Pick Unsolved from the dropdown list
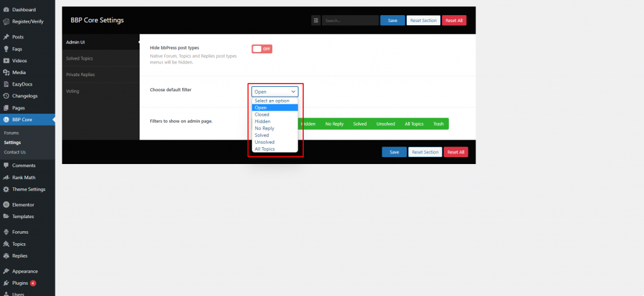 click(275, 142)
